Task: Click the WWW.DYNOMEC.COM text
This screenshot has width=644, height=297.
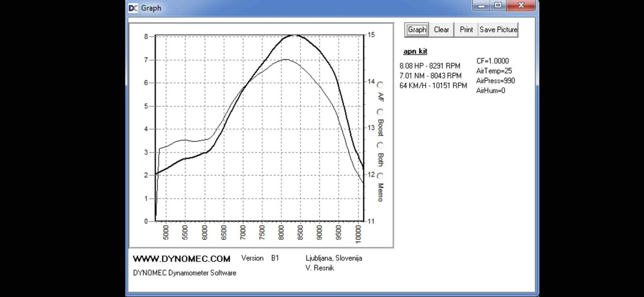Action: tap(182, 259)
